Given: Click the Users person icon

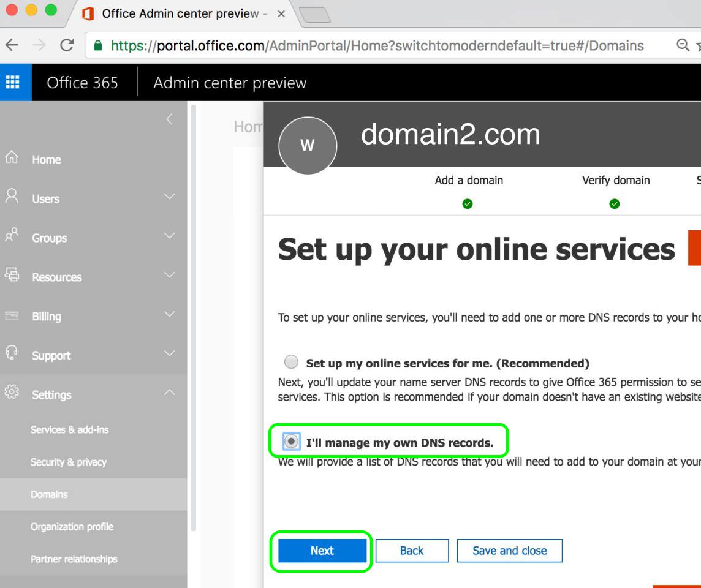Looking at the screenshot, I should [12, 196].
